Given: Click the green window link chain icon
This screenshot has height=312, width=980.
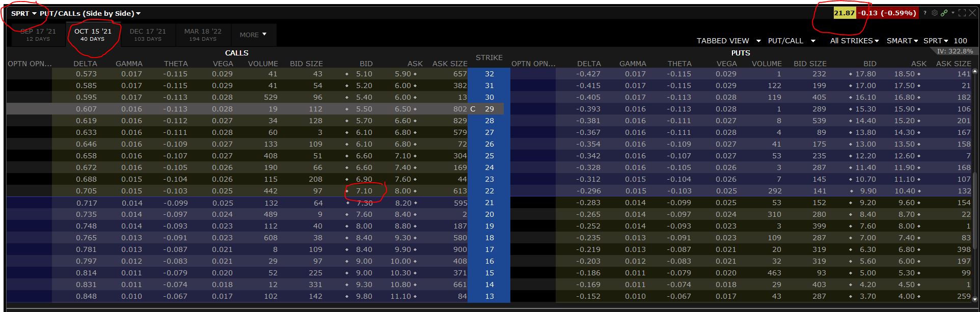Looking at the screenshot, I should (944, 13).
